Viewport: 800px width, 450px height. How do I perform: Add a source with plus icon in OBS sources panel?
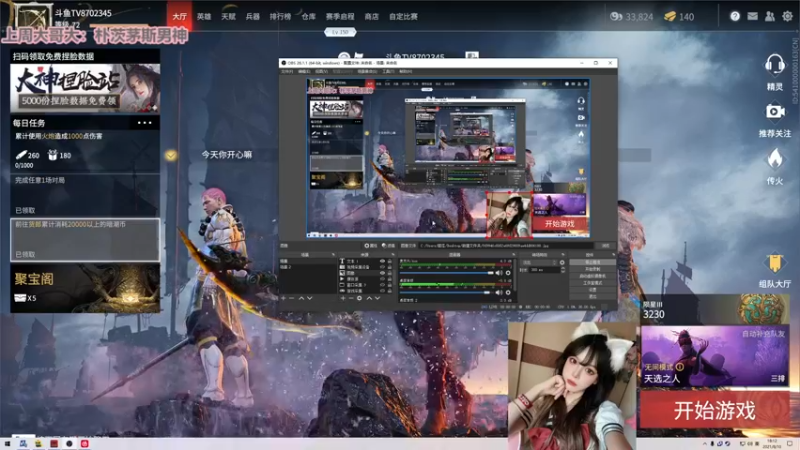tap(343, 298)
